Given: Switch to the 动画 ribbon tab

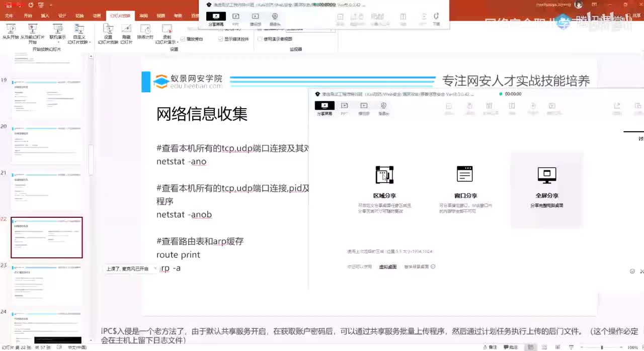Looking at the screenshot, I should (x=97, y=16).
